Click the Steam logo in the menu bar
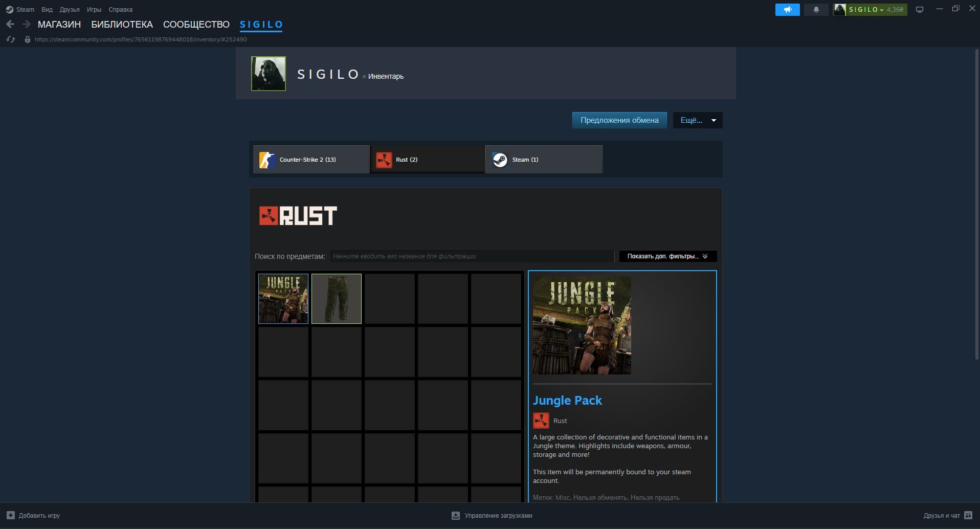Viewport: 980px width, 529px height. [x=9, y=10]
